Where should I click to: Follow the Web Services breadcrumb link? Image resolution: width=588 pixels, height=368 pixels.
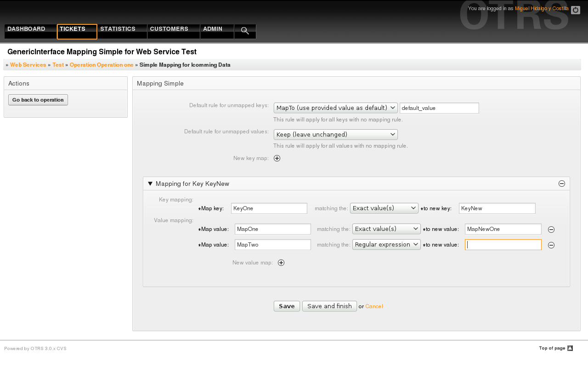tap(28, 65)
